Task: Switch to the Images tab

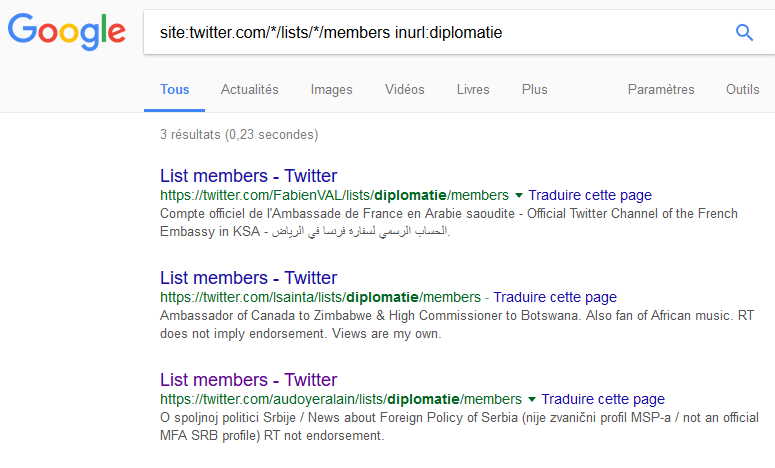Action: click(x=331, y=89)
